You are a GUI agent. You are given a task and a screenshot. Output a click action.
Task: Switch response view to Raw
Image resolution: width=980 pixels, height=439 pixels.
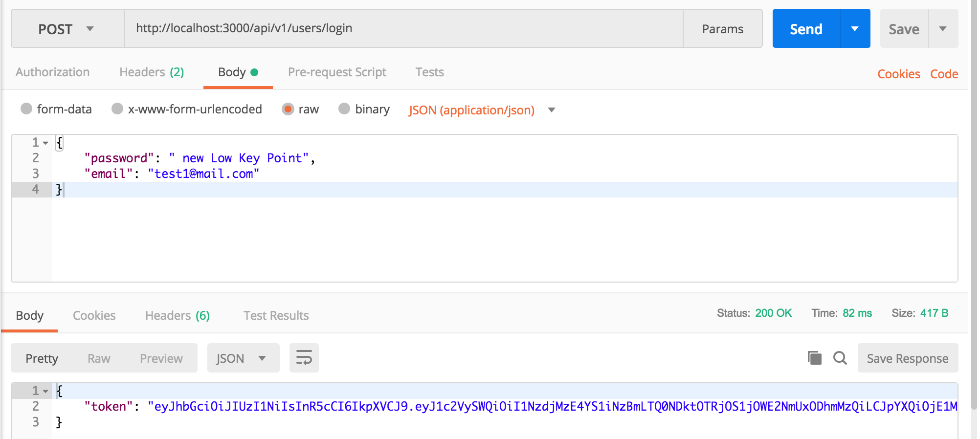[x=99, y=358]
